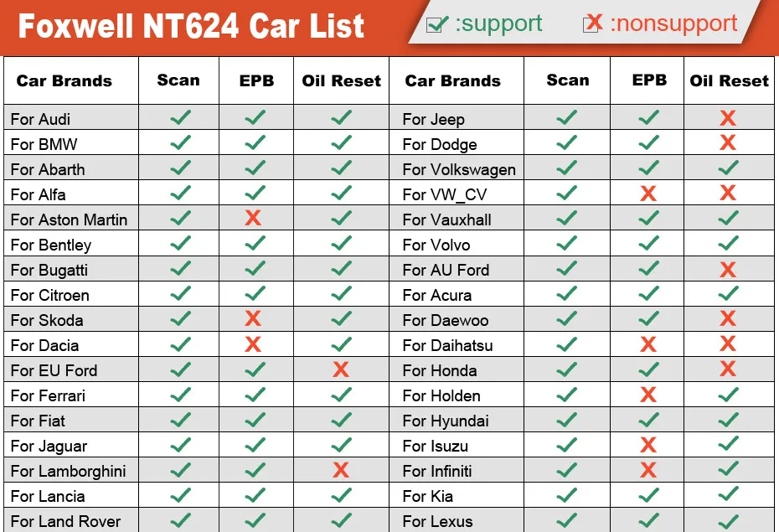
Task: Click the red X for Jeep Oil Reset
Action: [x=728, y=118]
